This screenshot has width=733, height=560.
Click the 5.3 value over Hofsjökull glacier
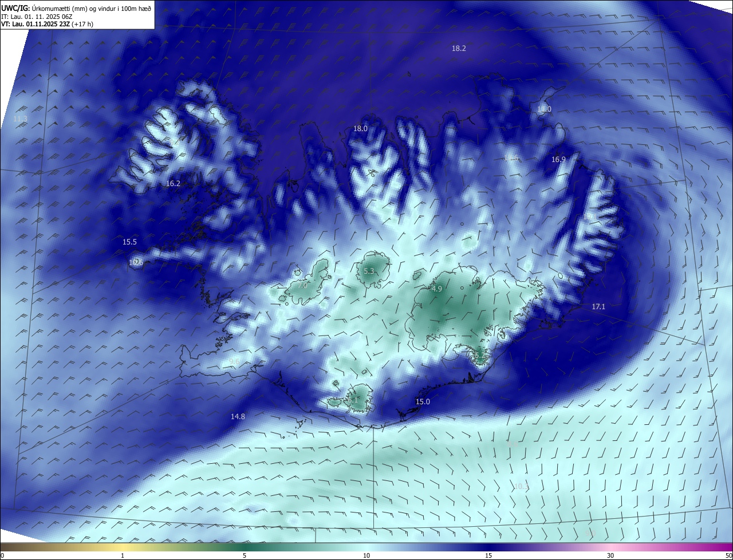pyautogui.click(x=369, y=271)
